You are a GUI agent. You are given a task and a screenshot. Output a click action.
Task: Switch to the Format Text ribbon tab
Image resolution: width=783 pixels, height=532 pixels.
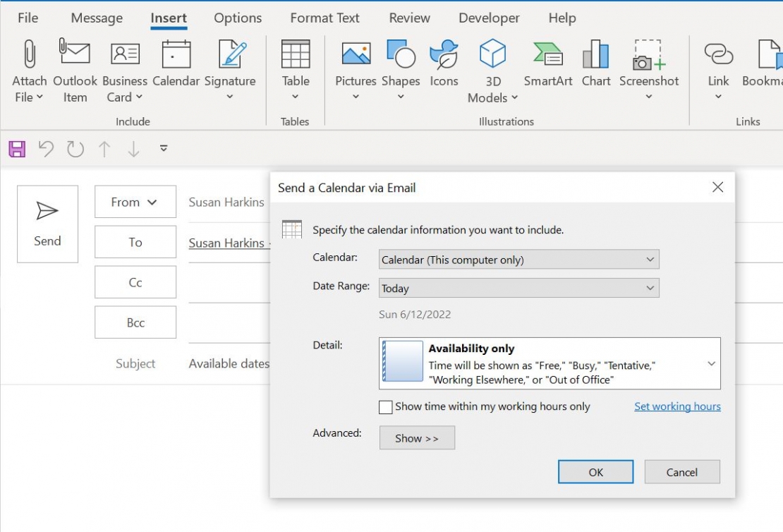(x=324, y=18)
